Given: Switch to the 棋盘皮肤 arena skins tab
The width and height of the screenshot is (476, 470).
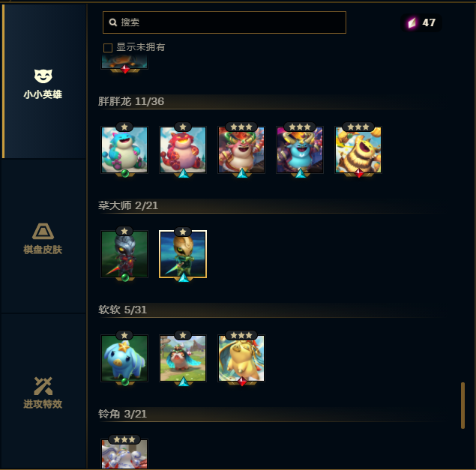Looking at the screenshot, I should point(43,238).
